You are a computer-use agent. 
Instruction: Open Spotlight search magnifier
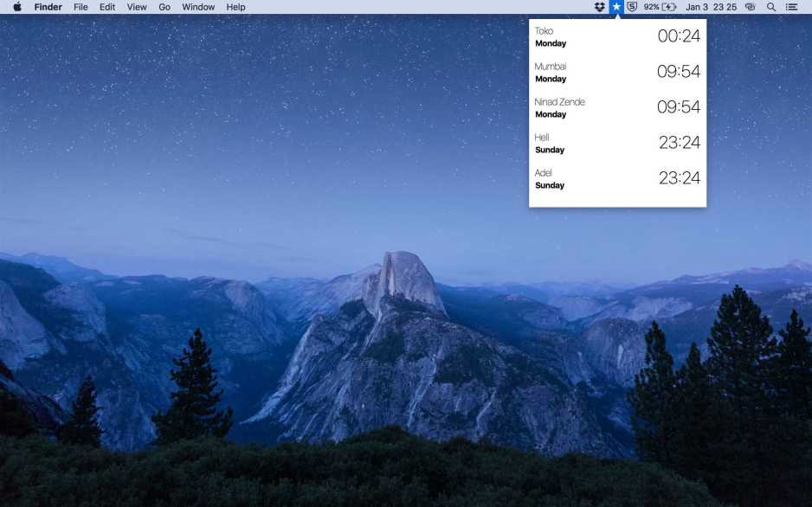(x=771, y=7)
